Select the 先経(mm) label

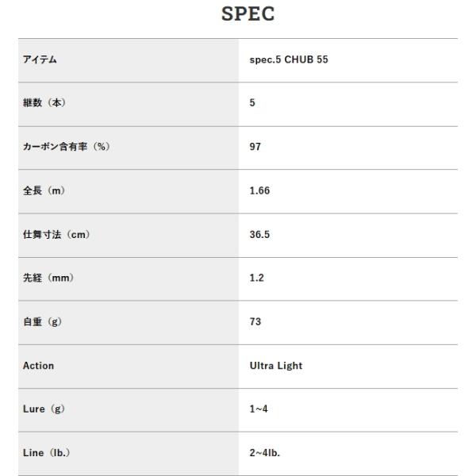[x=48, y=278]
